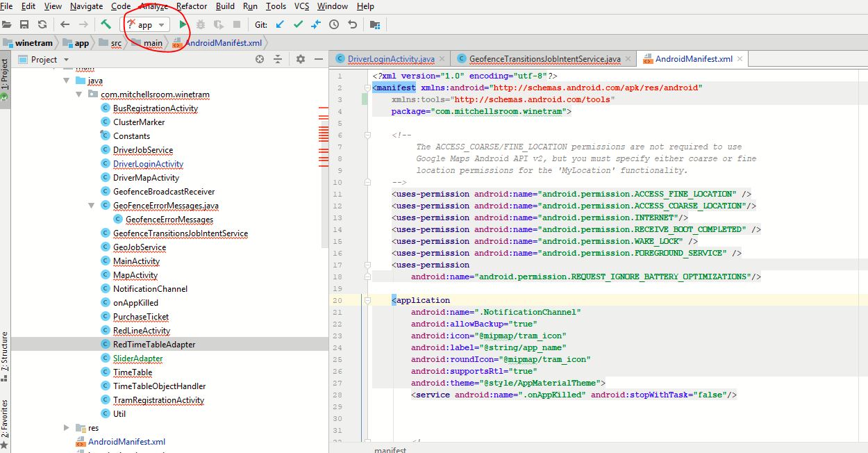Image resolution: width=868 pixels, height=453 pixels.
Task: Click the Sync project refresh icon
Action: [42, 23]
